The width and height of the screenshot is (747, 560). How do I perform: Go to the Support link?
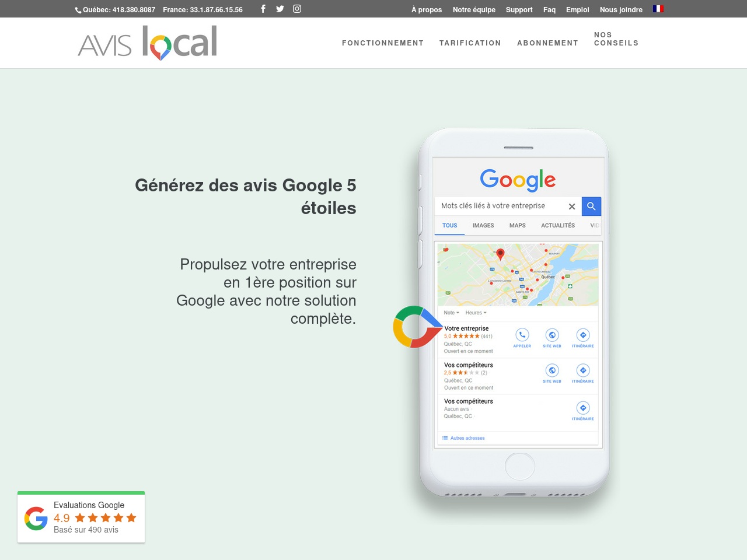click(x=519, y=10)
